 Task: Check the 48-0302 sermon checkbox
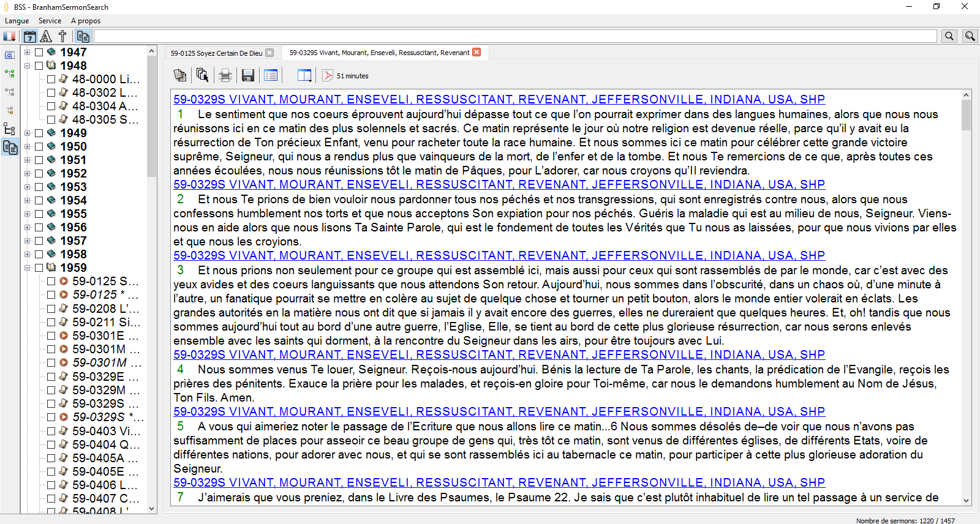51,92
